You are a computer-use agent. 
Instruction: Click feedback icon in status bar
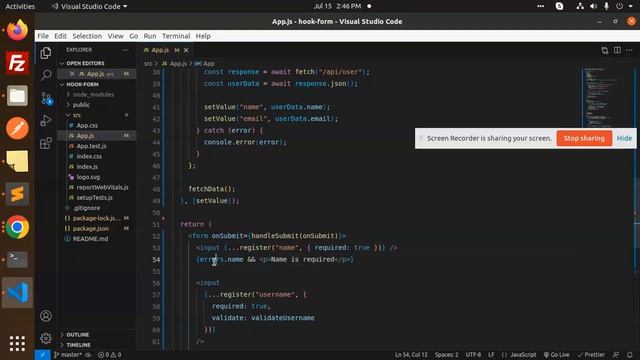[616, 355]
